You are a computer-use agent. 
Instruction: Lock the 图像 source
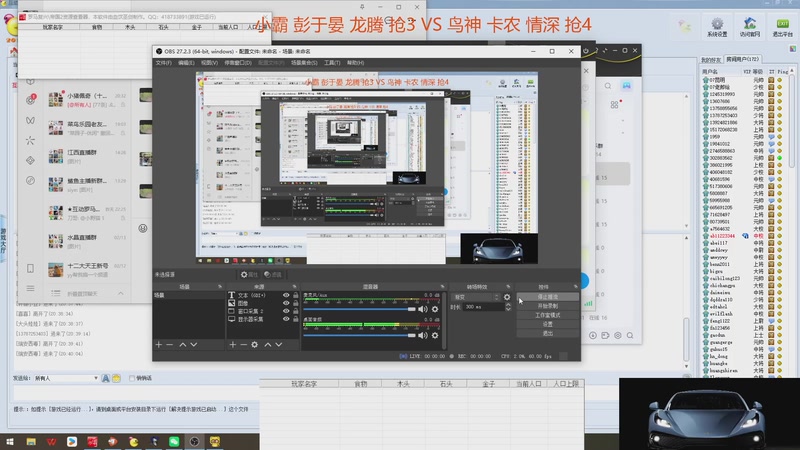[x=295, y=303]
